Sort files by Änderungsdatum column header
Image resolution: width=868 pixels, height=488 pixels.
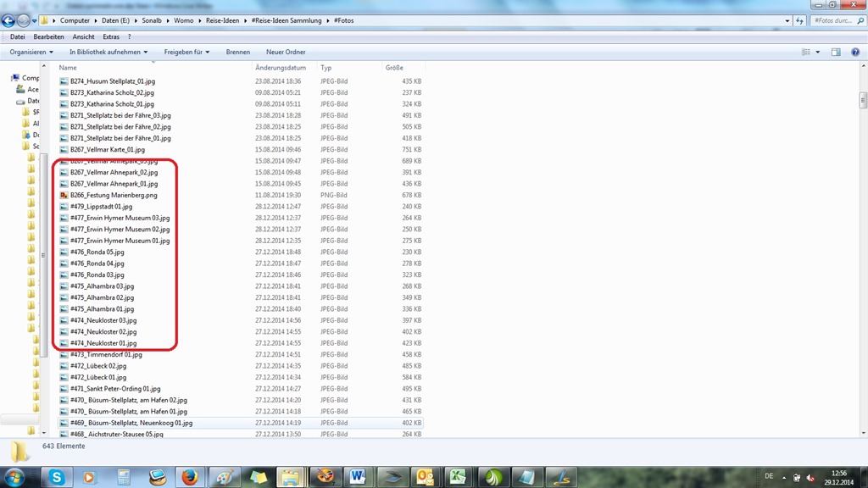[x=281, y=67]
